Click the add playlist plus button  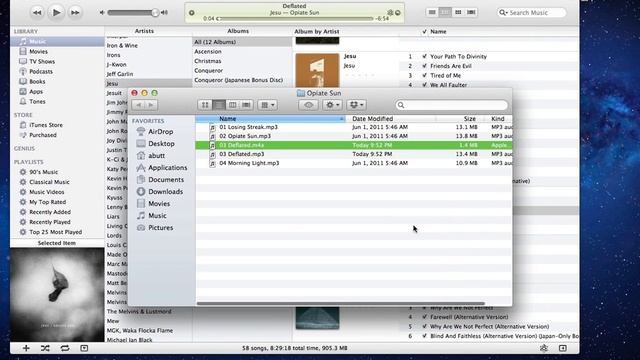click(x=26, y=348)
